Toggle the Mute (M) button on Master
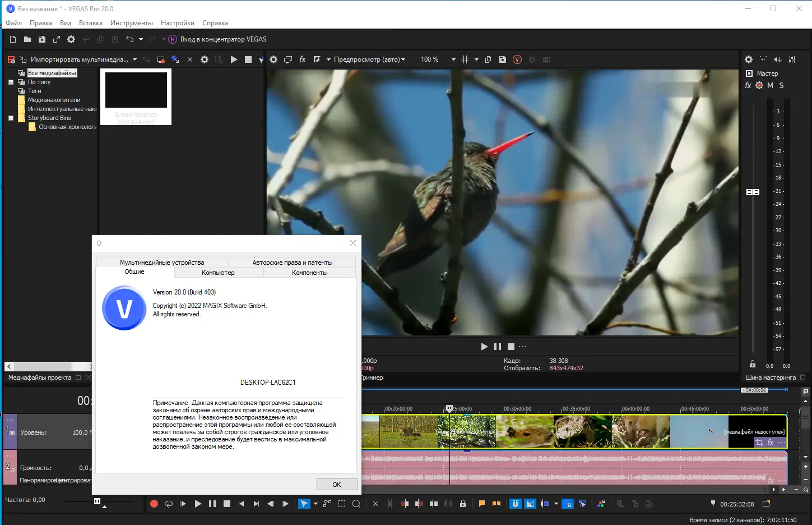Screen dimensions: 812x525 coord(770,85)
